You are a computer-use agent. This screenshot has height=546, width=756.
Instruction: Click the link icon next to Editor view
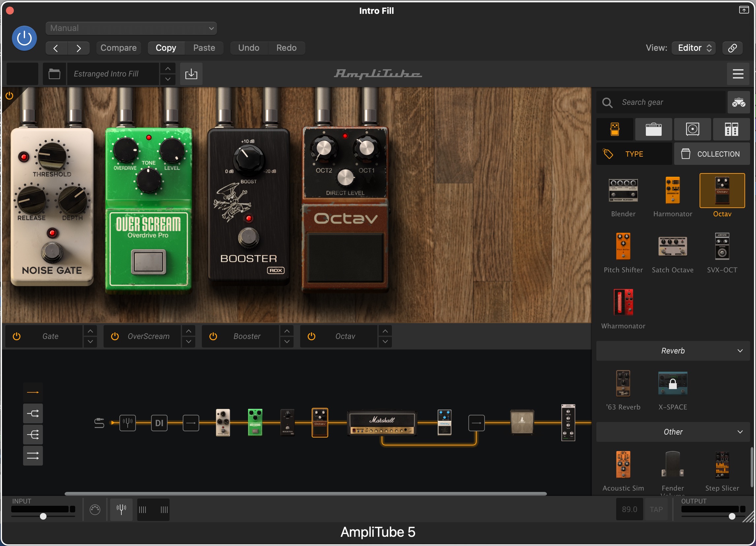(x=732, y=48)
